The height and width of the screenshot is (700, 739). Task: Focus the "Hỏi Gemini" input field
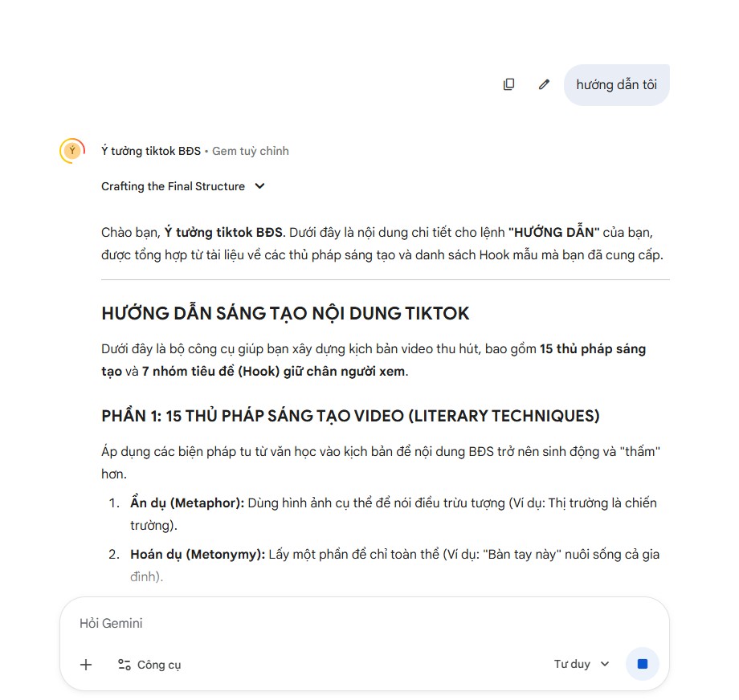coord(365,623)
